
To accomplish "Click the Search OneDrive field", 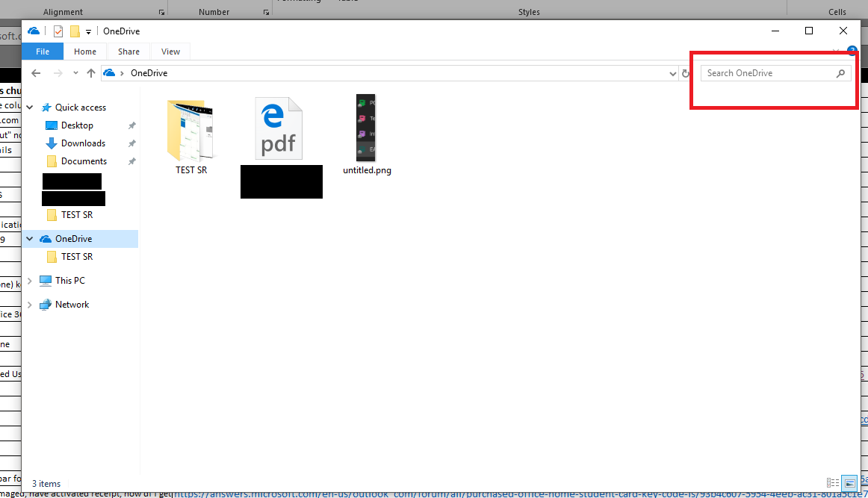I will 775,73.
